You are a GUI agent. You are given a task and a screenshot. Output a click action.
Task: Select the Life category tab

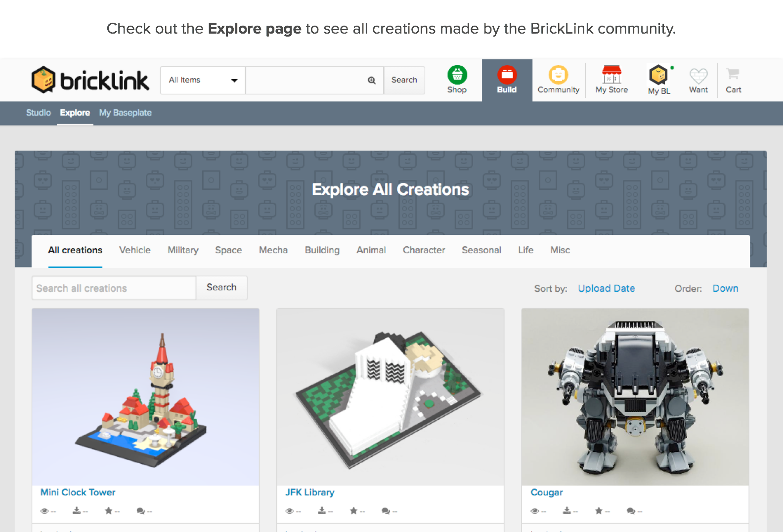click(526, 250)
